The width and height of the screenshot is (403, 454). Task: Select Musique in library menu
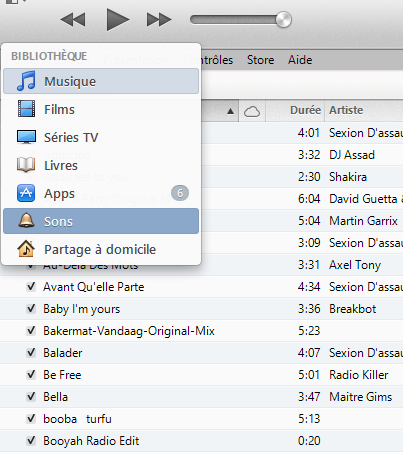pos(101,81)
